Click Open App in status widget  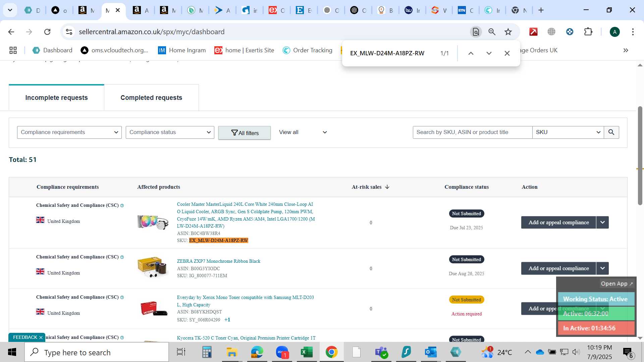click(x=617, y=284)
